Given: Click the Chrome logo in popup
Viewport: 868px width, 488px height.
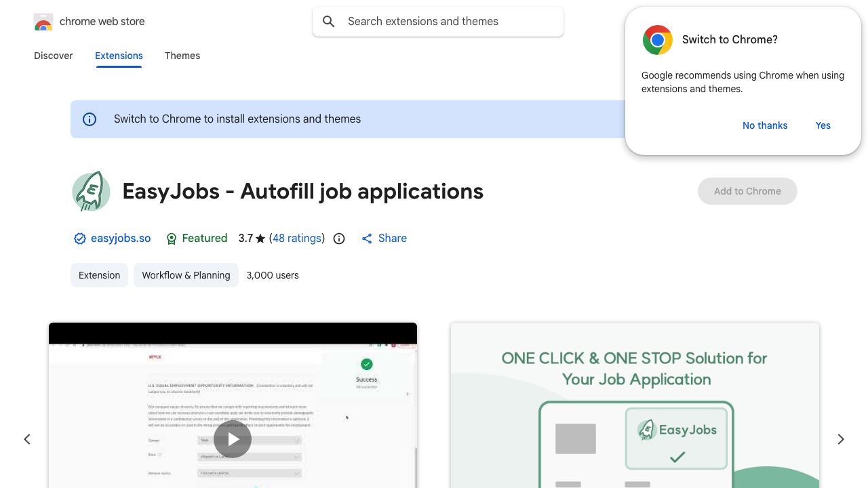Looking at the screenshot, I should click(657, 40).
